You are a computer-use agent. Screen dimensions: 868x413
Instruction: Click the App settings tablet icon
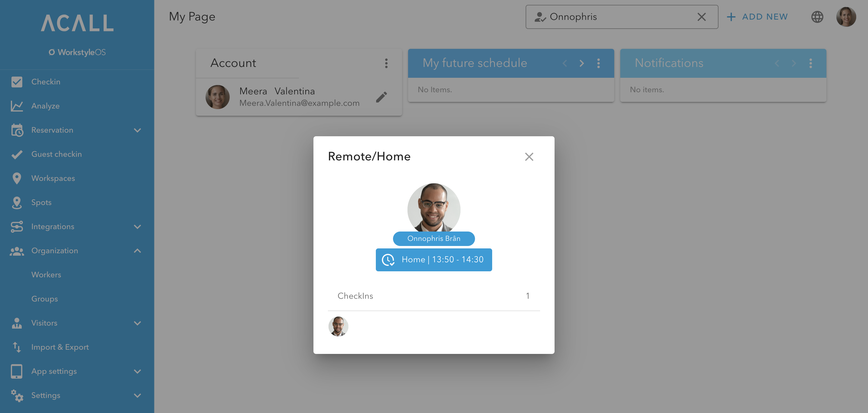pos(17,371)
